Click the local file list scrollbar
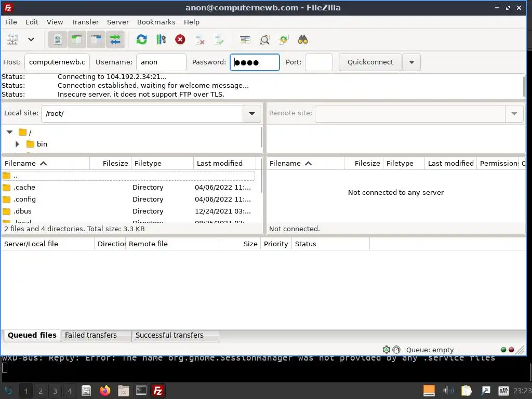 point(262,176)
